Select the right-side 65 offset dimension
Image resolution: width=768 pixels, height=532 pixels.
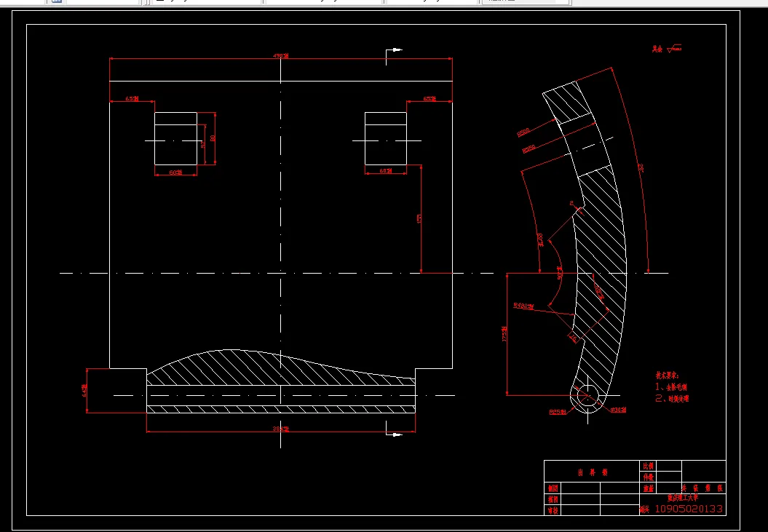pos(429,98)
